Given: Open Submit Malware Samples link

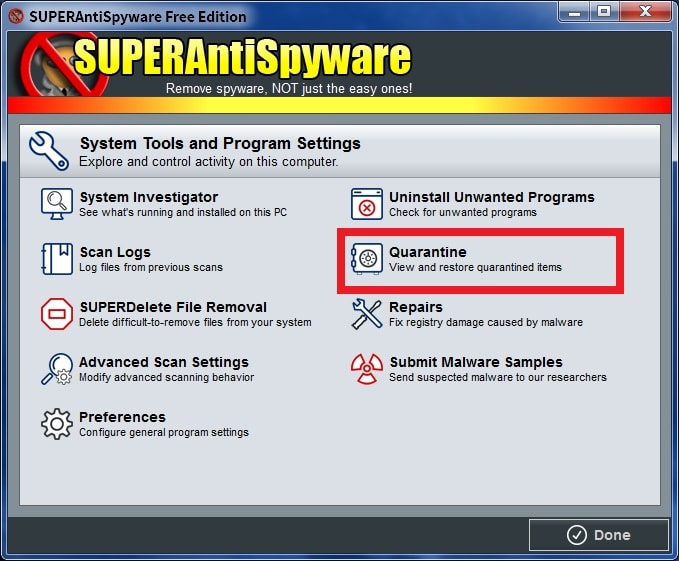Looking at the screenshot, I should [x=476, y=362].
